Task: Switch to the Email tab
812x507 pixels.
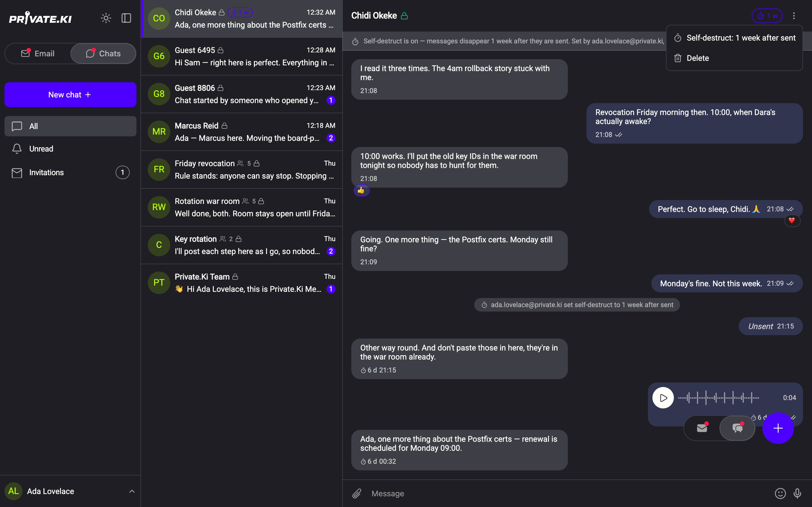Action: coord(38,54)
